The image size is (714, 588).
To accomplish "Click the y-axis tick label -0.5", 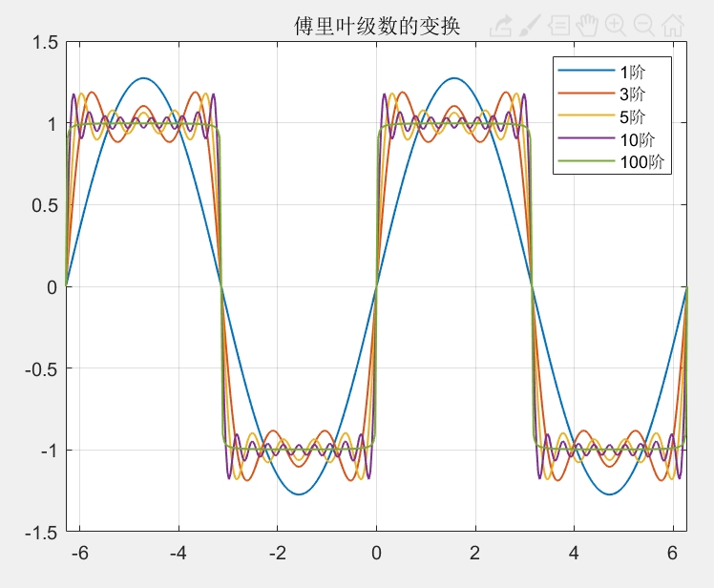I will click(41, 368).
